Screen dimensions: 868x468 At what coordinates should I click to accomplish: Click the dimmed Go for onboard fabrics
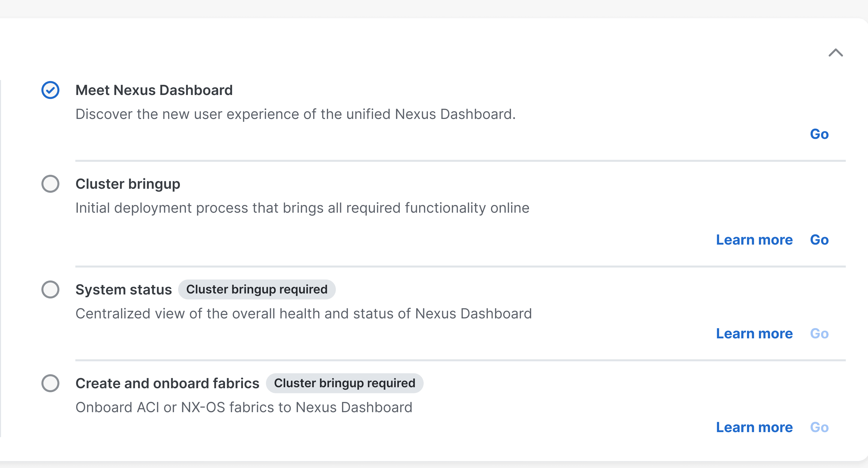(x=819, y=427)
